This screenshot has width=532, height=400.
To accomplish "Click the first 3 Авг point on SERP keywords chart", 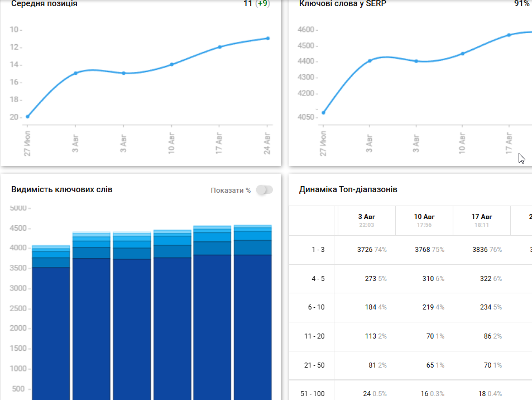I will [370, 61].
